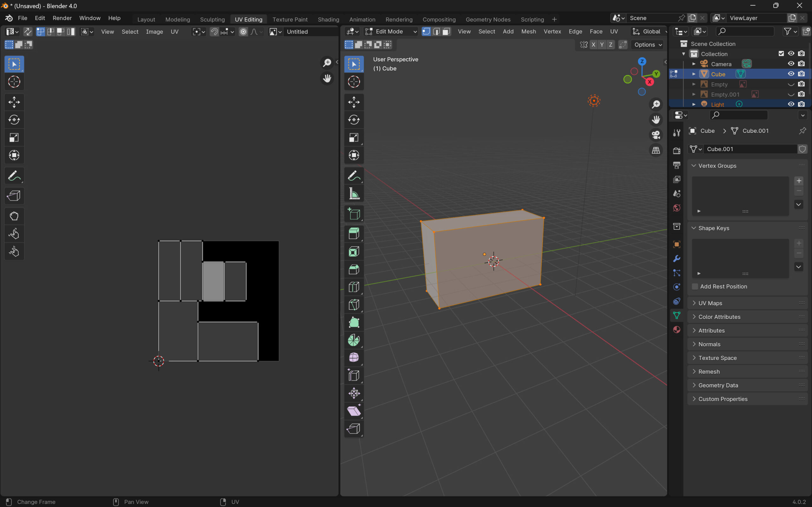The image size is (812, 507).
Task: Open the Options dropdown in viewport
Action: click(648, 45)
